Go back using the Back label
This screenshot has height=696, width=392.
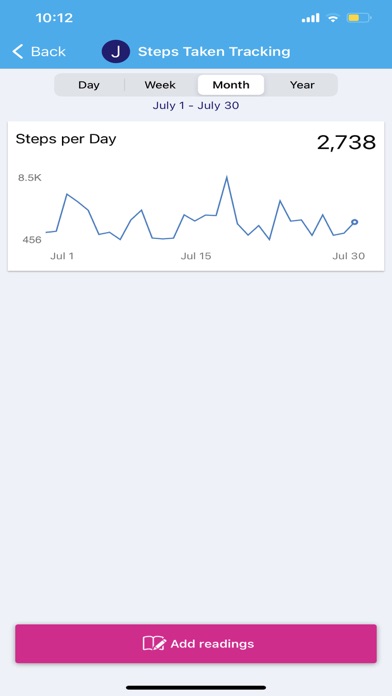48,52
